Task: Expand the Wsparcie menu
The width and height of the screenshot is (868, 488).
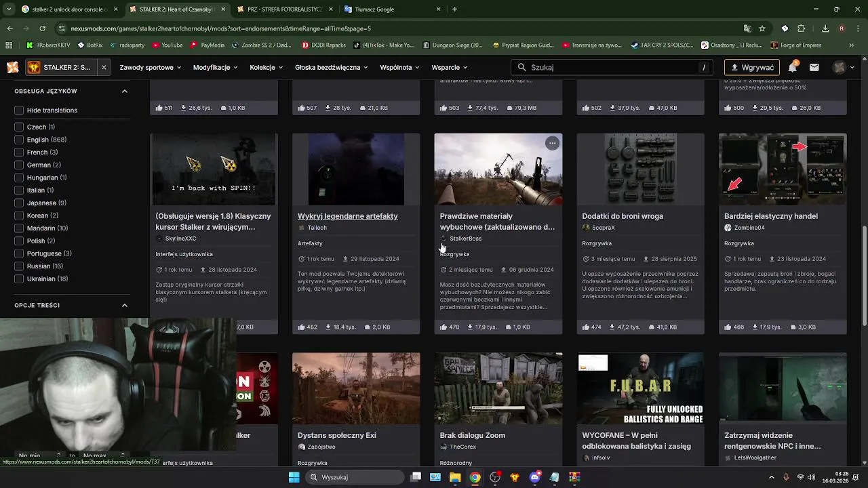Action: (449, 67)
